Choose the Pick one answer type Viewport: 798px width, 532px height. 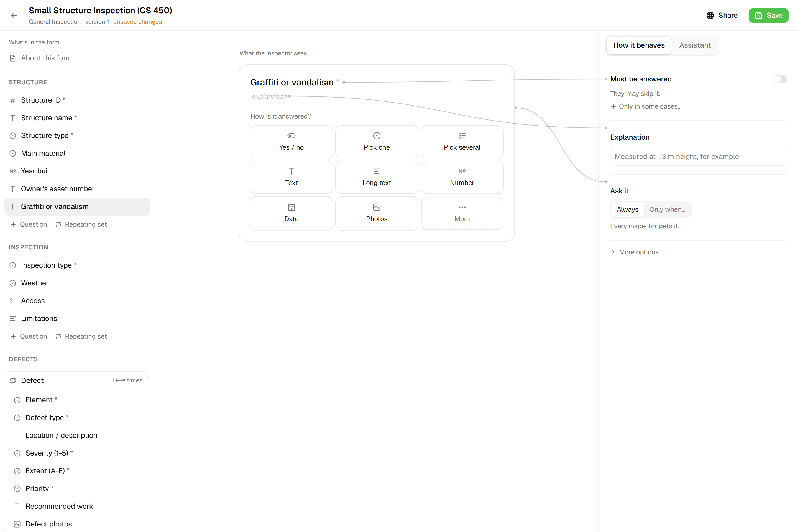coord(377,142)
